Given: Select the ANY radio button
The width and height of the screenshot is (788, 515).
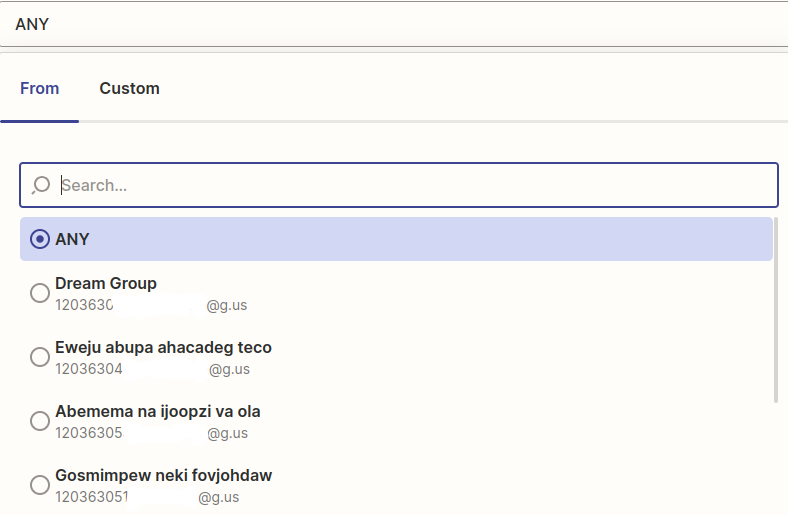Looking at the screenshot, I should 40,239.
